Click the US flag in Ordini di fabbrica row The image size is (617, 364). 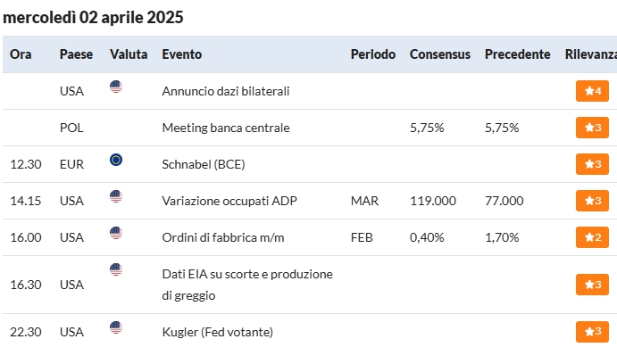116,233
